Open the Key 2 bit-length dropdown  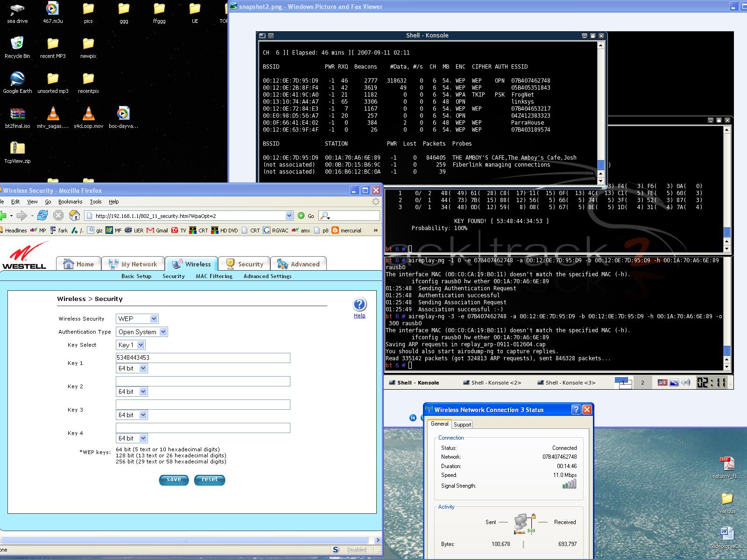point(132,392)
